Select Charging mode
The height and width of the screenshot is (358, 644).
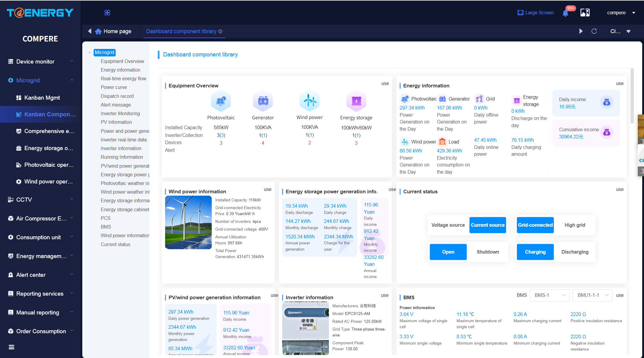[535, 252]
